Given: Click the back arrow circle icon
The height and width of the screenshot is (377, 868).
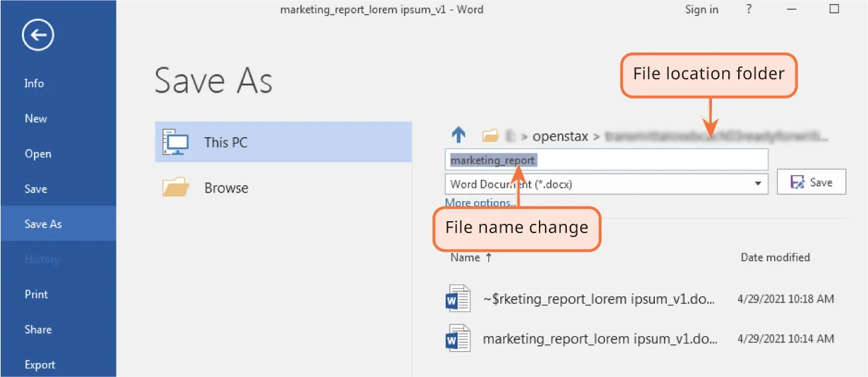Looking at the screenshot, I should click(38, 36).
